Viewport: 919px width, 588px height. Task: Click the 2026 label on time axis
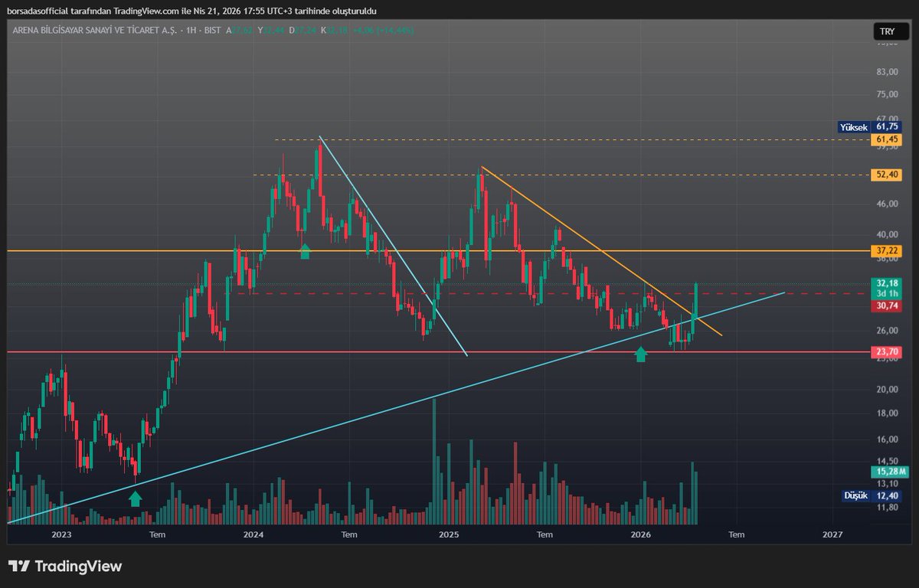(640, 534)
